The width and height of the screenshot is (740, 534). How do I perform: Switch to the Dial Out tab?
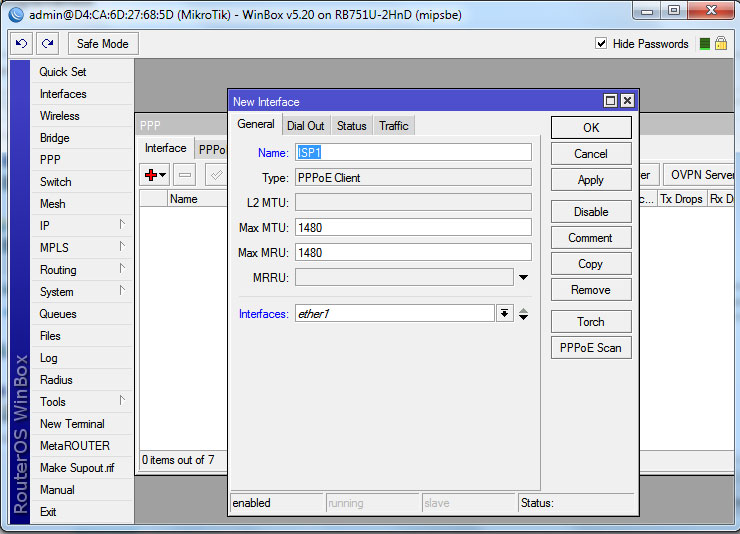coord(305,126)
